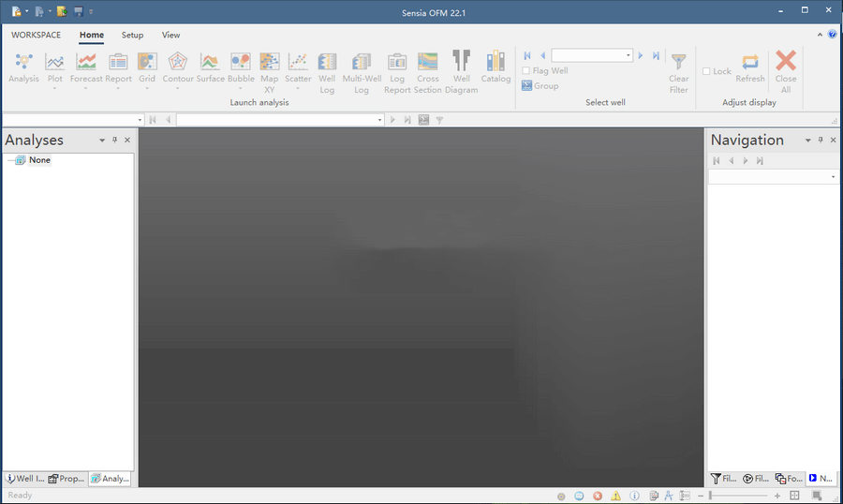
Task: Open the Navigation panel combo box
Action: pyautogui.click(x=833, y=177)
